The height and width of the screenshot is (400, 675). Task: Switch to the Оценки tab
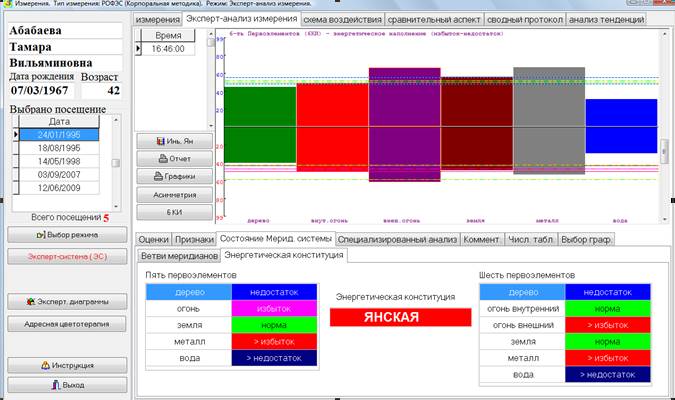click(153, 239)
